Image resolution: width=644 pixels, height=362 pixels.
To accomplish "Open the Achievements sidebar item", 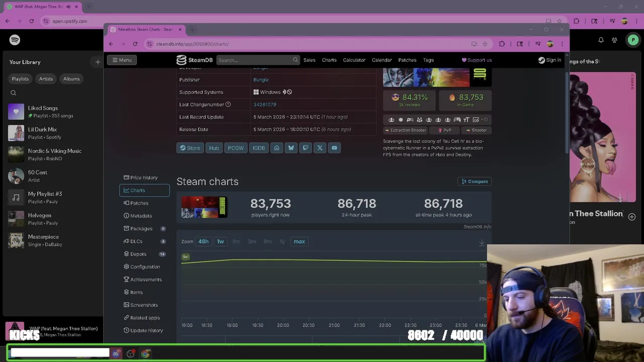I will 144,280.
